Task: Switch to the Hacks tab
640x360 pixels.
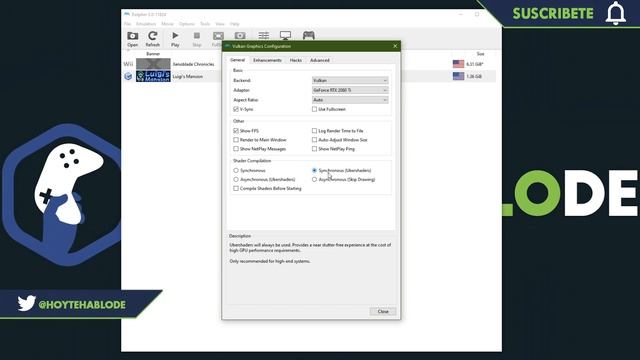Action: [296, 60]
